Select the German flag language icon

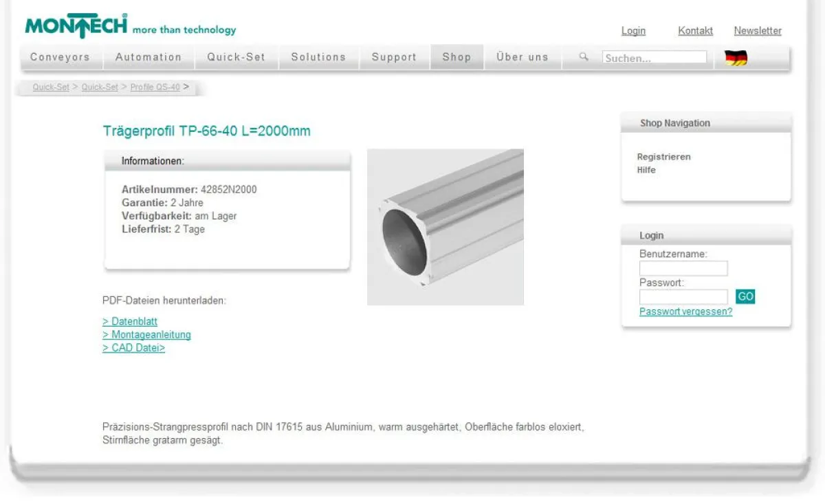736,58
